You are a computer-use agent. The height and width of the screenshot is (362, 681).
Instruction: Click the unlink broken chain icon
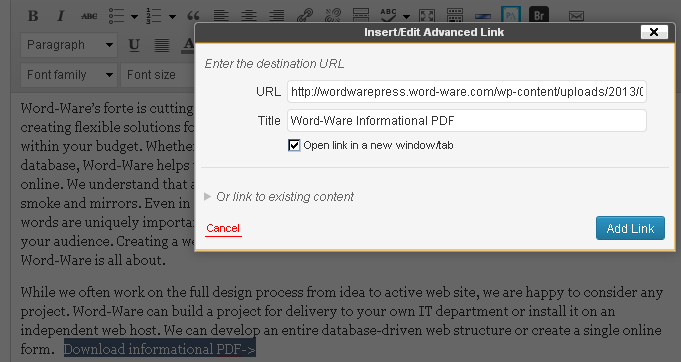point(333,16)
